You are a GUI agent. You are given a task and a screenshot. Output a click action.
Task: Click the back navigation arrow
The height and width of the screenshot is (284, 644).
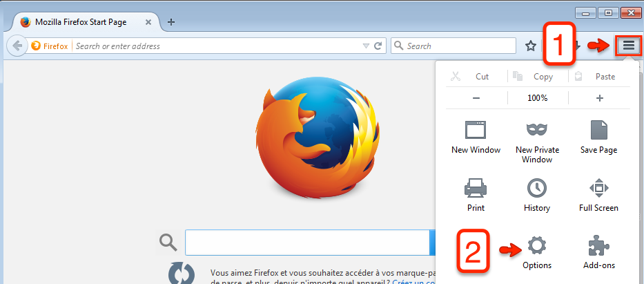click(17, 46)
